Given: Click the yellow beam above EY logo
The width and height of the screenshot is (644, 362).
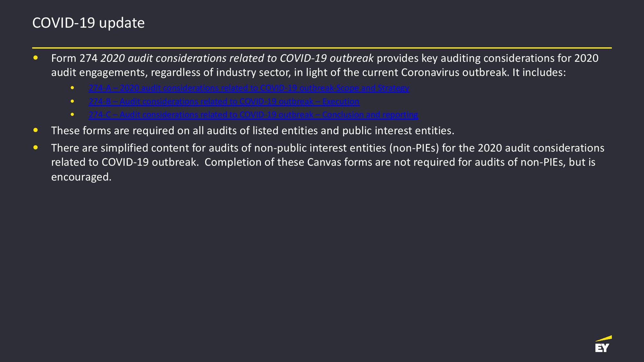Looking at the screenshot, I should pos(604,339).
